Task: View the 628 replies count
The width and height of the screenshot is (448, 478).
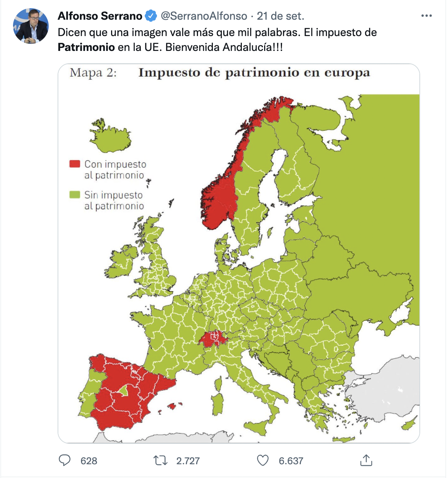Action: pos(89,461)
